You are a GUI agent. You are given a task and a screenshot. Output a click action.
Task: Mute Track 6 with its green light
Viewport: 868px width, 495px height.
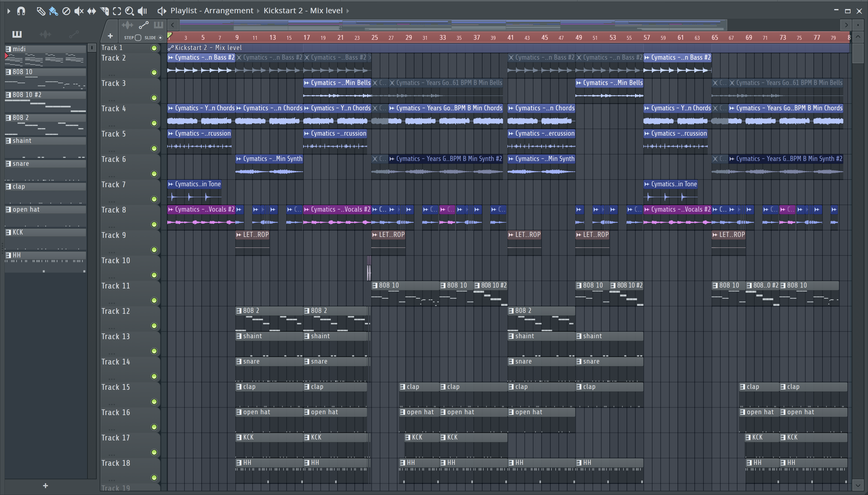pos(154,173)
